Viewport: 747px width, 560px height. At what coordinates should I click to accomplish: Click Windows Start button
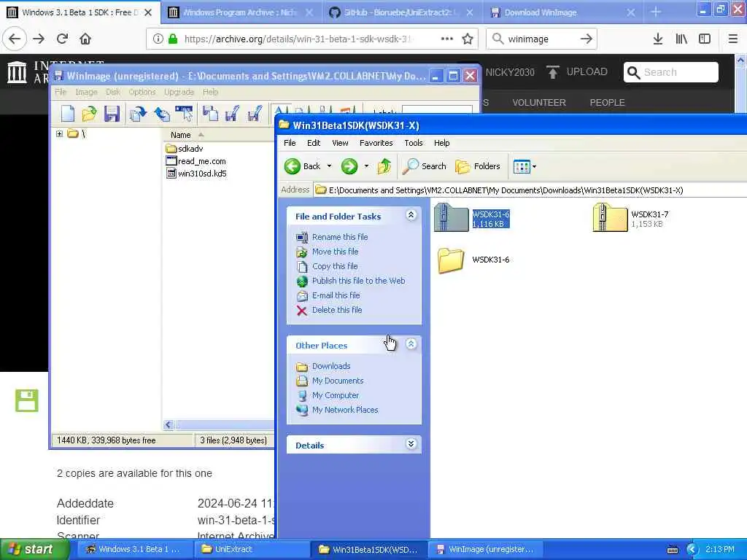34,549
